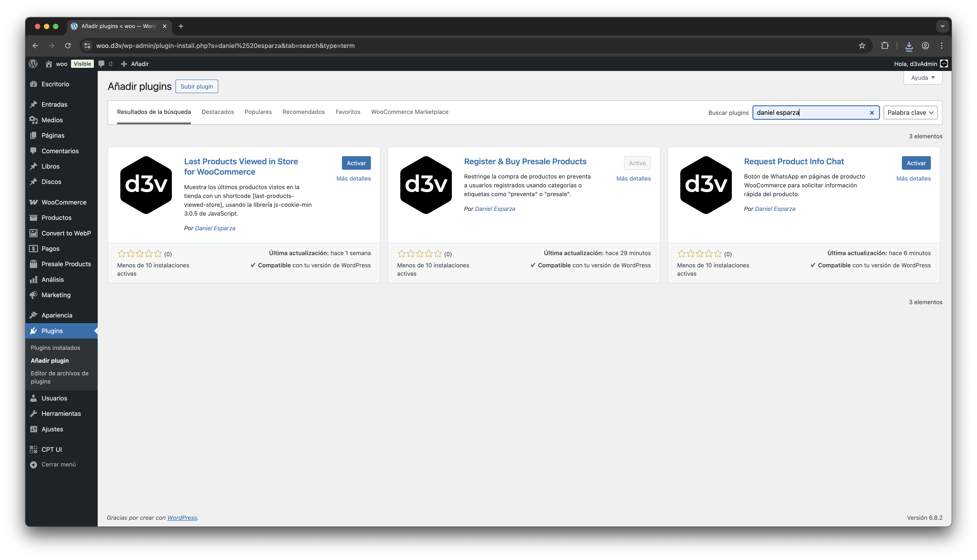Open Más detalles for Last Products Viewed
Image resolution: width=977 pixels, height=560 pixels.
click(x=354, y=179)
